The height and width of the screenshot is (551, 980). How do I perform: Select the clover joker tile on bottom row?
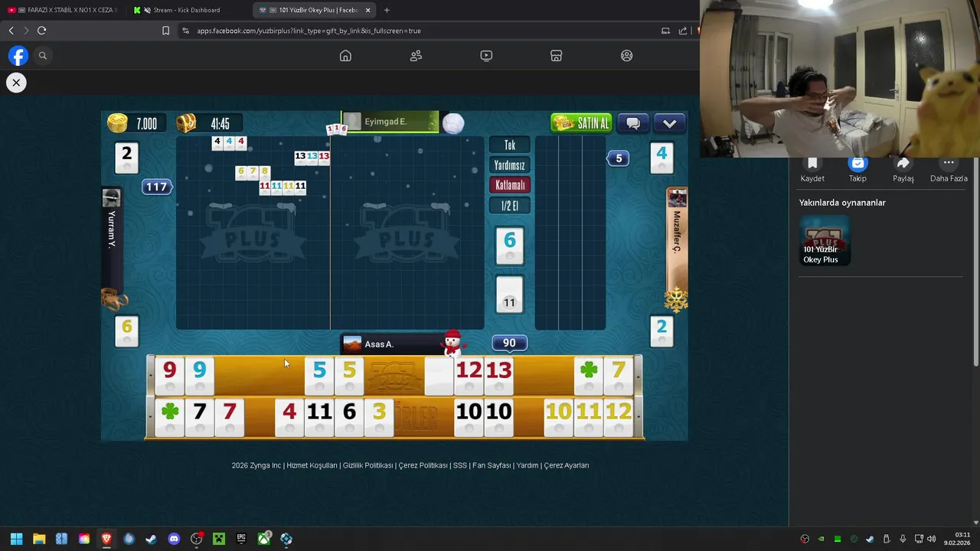click(x=170, y=417)
